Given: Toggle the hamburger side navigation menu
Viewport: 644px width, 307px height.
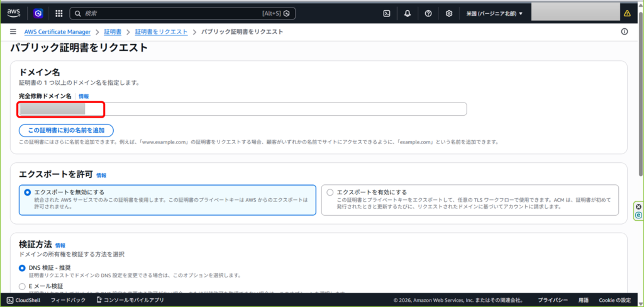Looking at the screenshot, I should click(x=13, y=31).
